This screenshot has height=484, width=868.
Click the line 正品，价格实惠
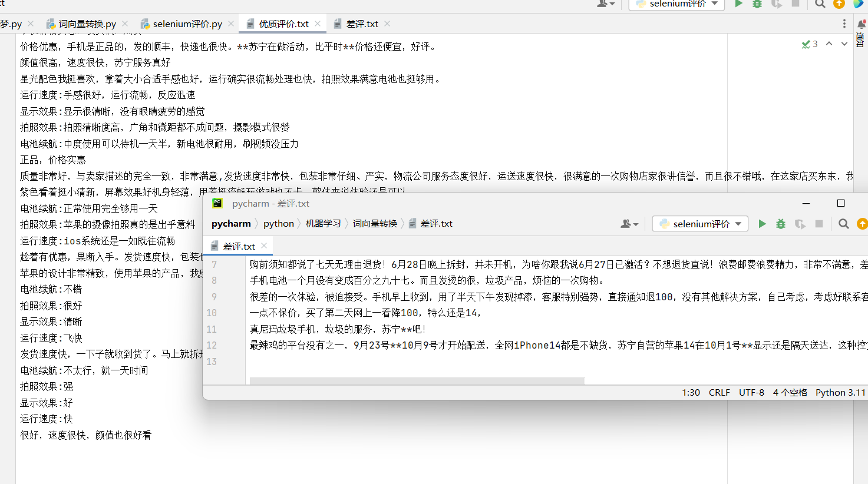click(x=53, y=160)
